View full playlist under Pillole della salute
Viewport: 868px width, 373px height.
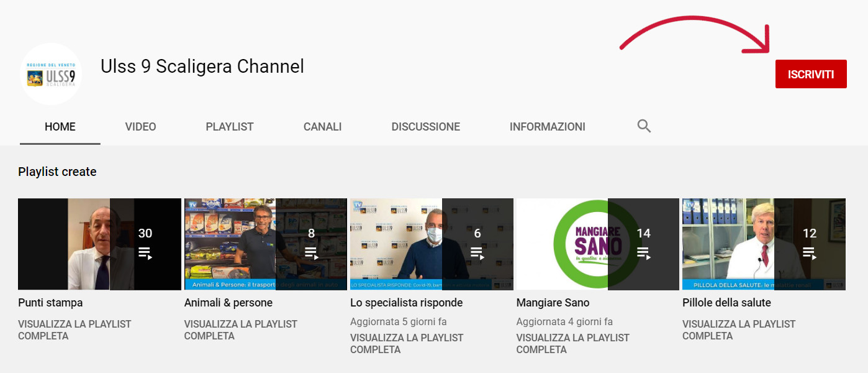click(739, 330)
